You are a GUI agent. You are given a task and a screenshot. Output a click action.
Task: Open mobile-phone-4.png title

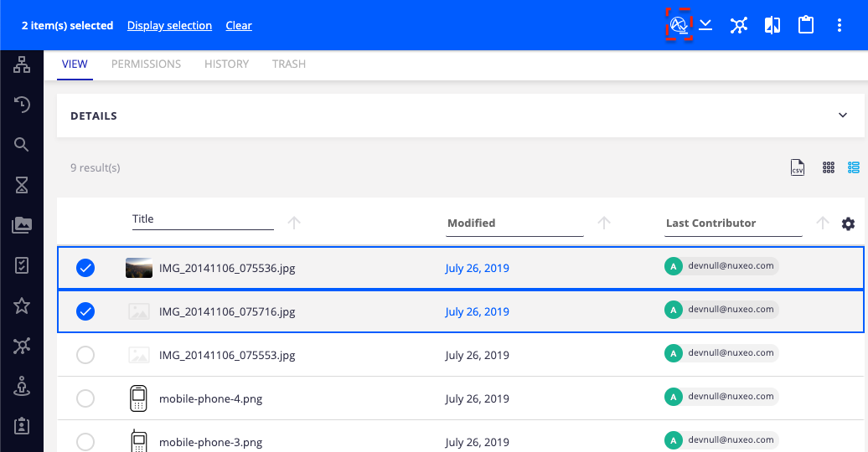(210, 399)
